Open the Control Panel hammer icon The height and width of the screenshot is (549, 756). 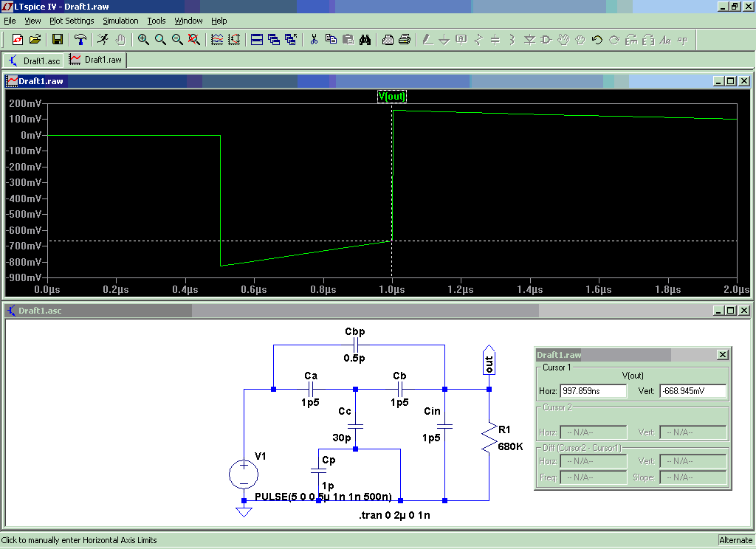(80, 40)
